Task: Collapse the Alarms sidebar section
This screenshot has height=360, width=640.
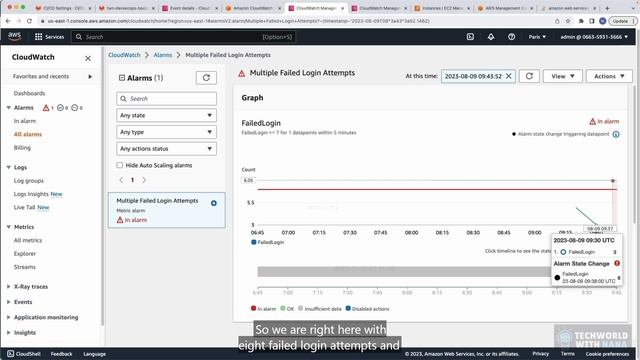Action: (9, 108)
